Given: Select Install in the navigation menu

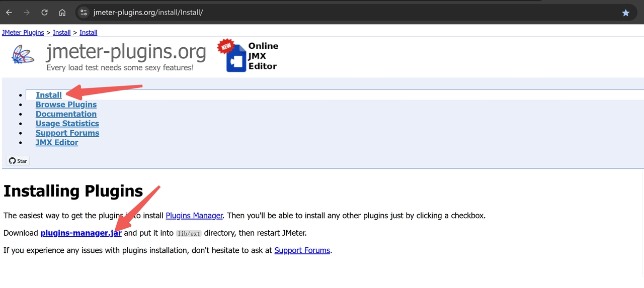Looking at the screenshot, I should (49, 95).
